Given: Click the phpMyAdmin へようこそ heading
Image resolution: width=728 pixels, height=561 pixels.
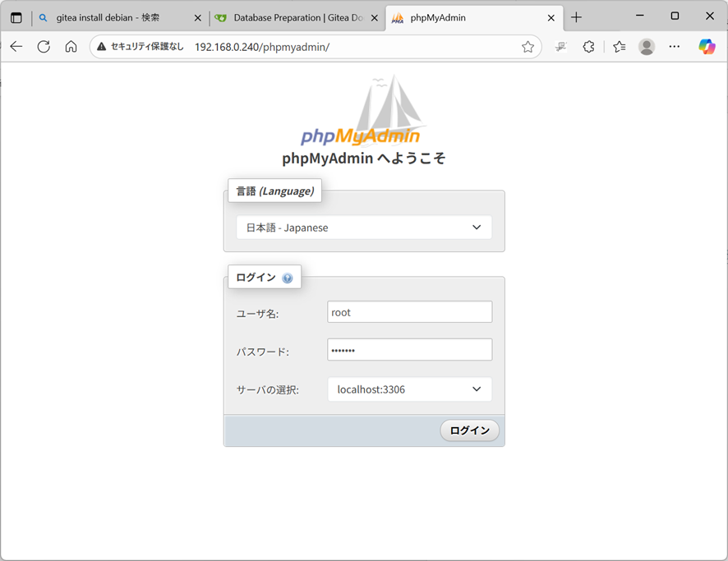Looking at the screenshot, I should [363, 159].
